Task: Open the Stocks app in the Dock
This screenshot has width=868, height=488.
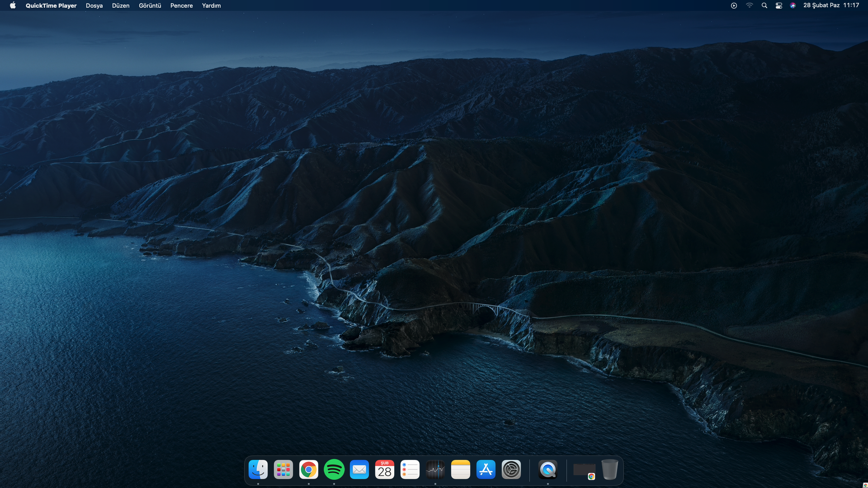Action: click(435, 470)
